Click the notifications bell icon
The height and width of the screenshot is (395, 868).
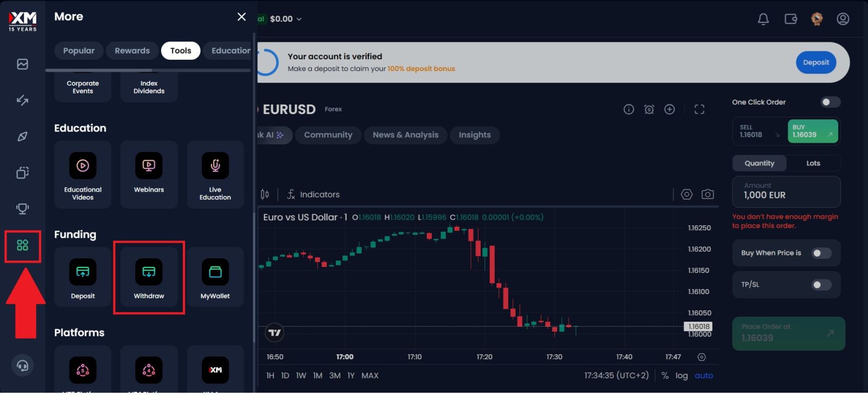pyautogui.click(x=763, y=19)
